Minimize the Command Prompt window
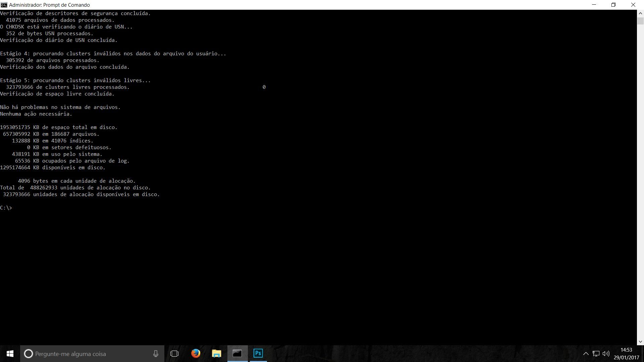This screenshot has width=644, height=362. click(x=594, y=5)
